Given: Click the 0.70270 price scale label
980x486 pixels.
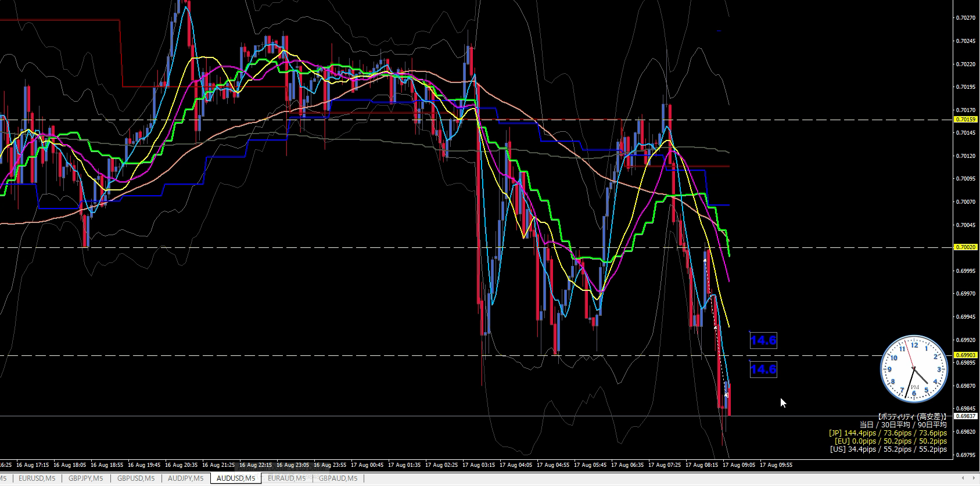Looking at the screenshot, I should [x=965, y=18].
